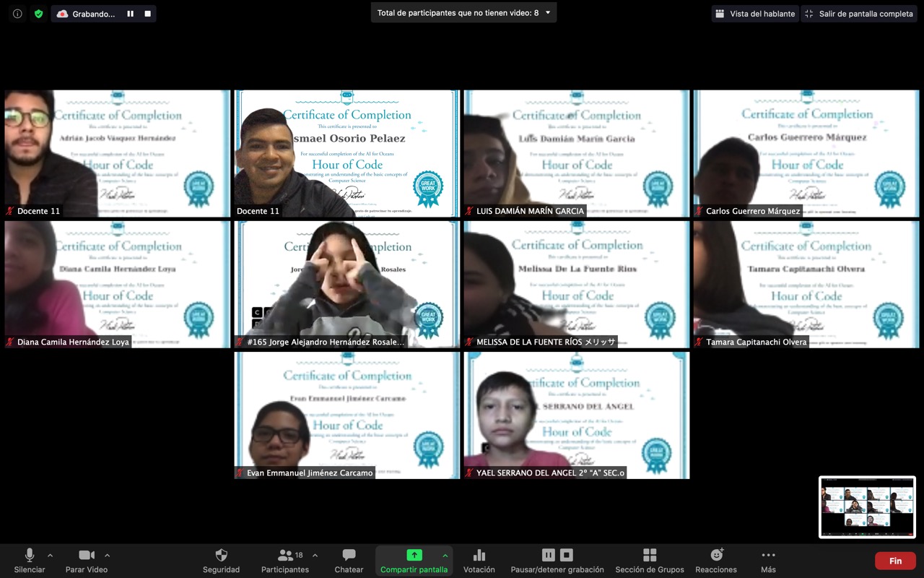Screen dimensions: 924x578
Task: Pause recording in bottom toolbar
Action: point(549,555)
